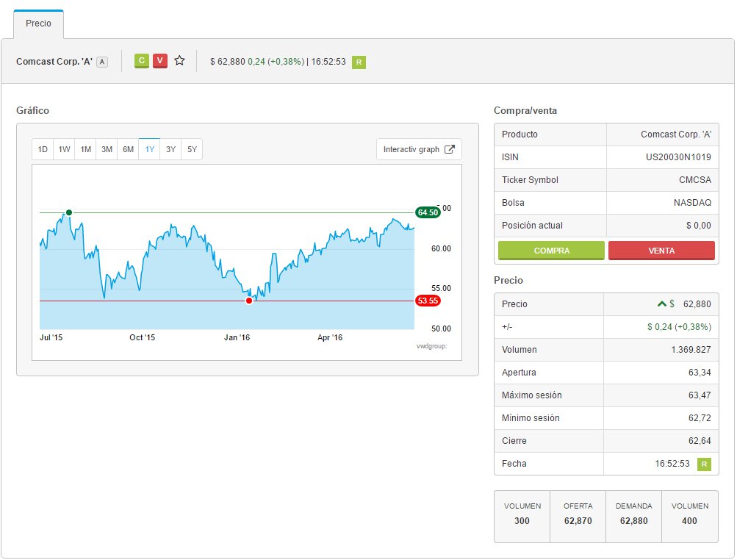Click the Demanda price 62,880
Image resolution: width=737 pixels, height=560 pixels.
click(633, 521)
